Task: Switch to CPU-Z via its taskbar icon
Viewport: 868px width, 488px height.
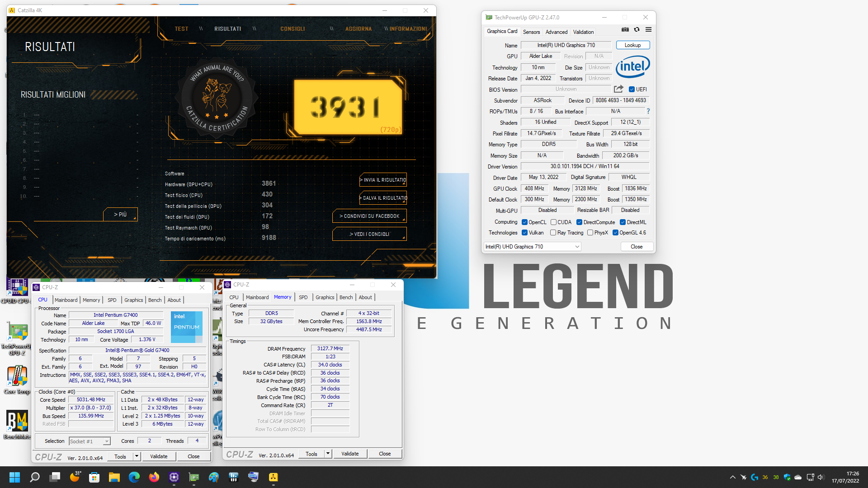Action: pyautogui.click(x=174, y=477)
